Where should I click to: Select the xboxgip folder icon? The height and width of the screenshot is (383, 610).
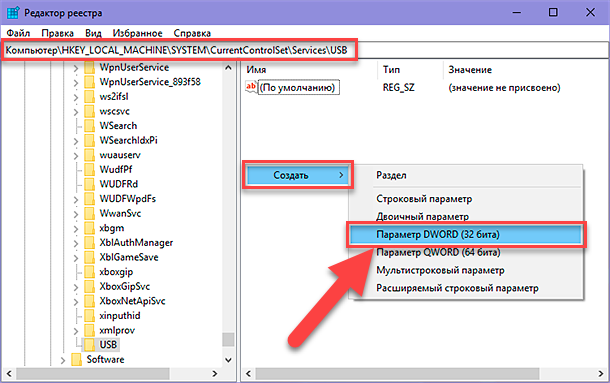pos(89,272)
